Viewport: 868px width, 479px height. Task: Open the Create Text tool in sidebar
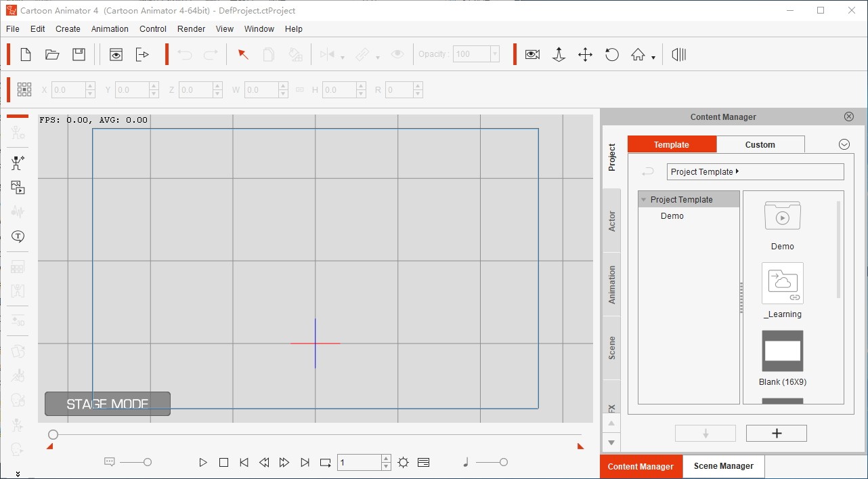point(18,236)
